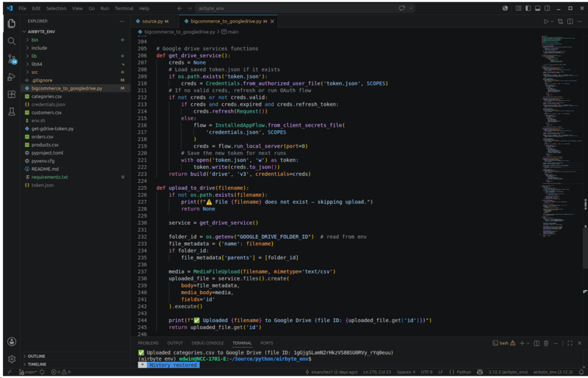Viewport: 588px width, 378px height.
Task: Open the Extensions view
Action: [11, 94]
